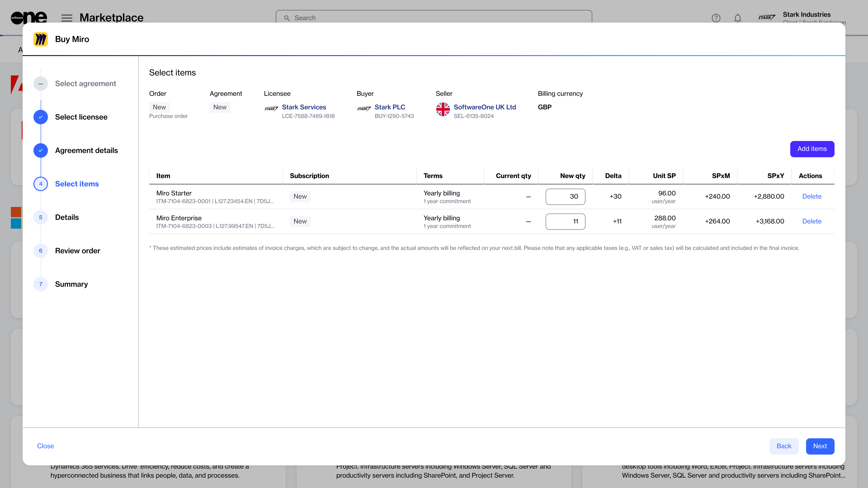Open the notifications bell
The image size is (868, 488).
click(738, 18)
